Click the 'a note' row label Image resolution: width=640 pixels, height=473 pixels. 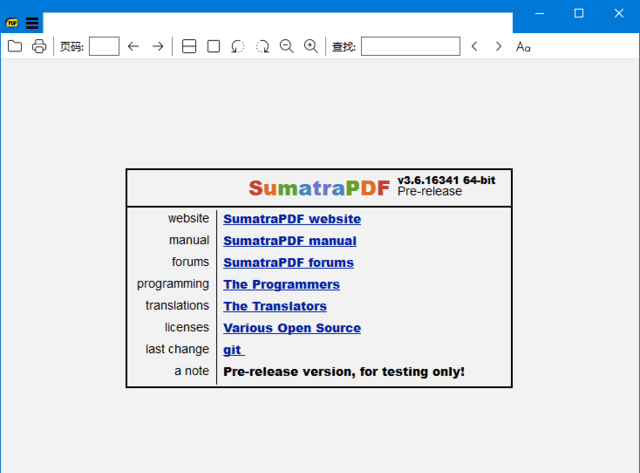coord(192,371)
